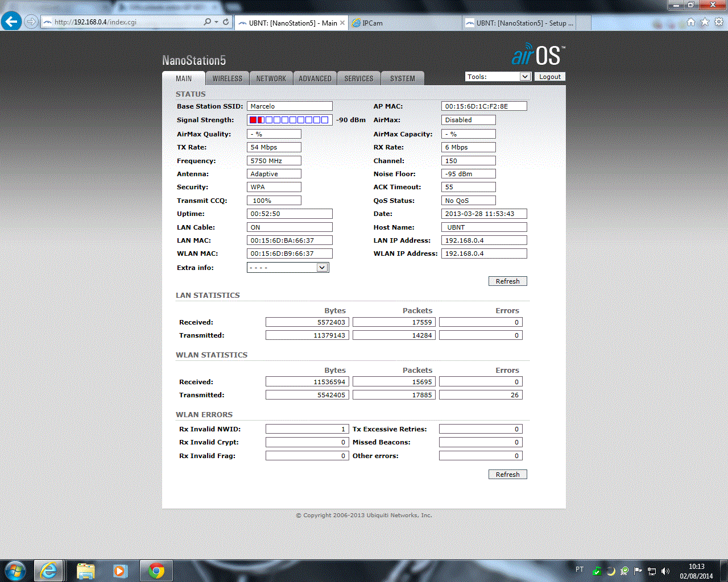Switch to the WIRELESS tab
728x582 pixels.
click(x=227, y=78)
